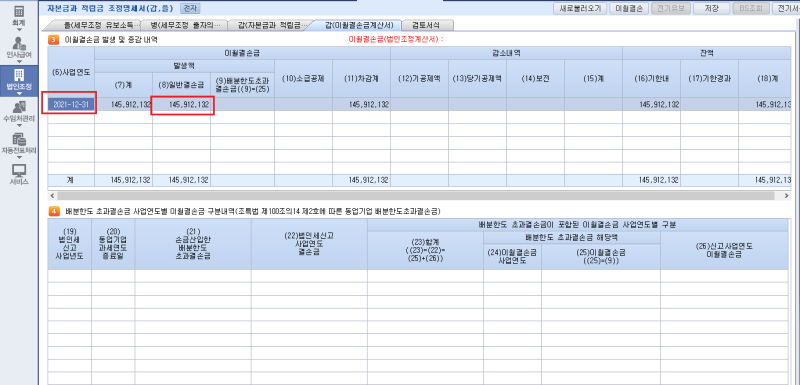Switch to the 검토서식 tab
The image size is (800, 385).
click(x=426, y=25)
